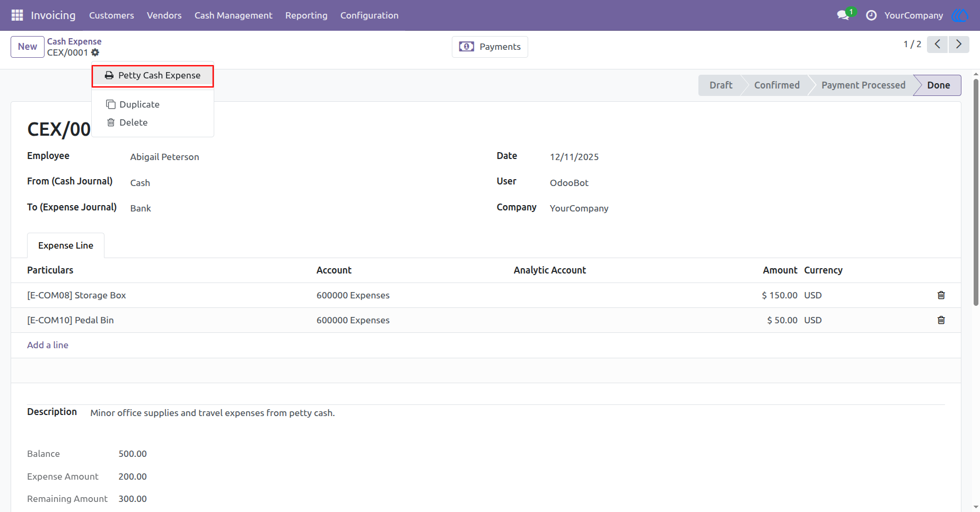Open the Vendors menu
The image size is (980, 512).
(164, 15)
